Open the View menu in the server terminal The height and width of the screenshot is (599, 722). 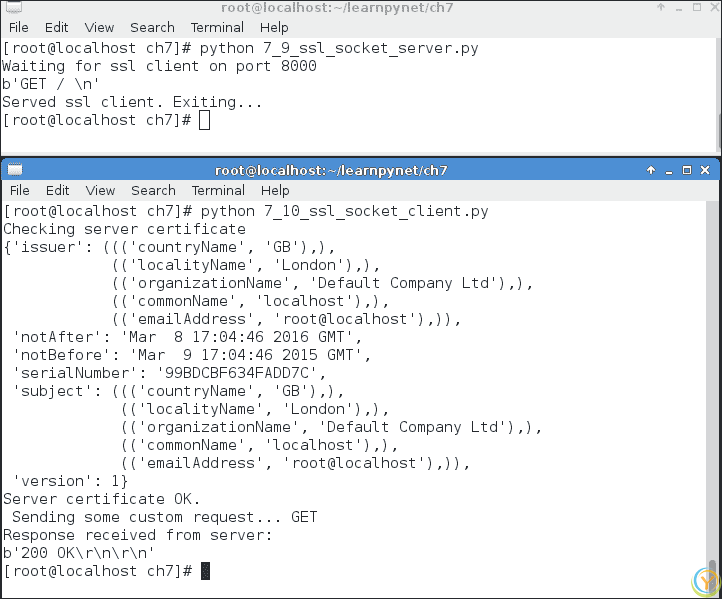click(99, 27)
